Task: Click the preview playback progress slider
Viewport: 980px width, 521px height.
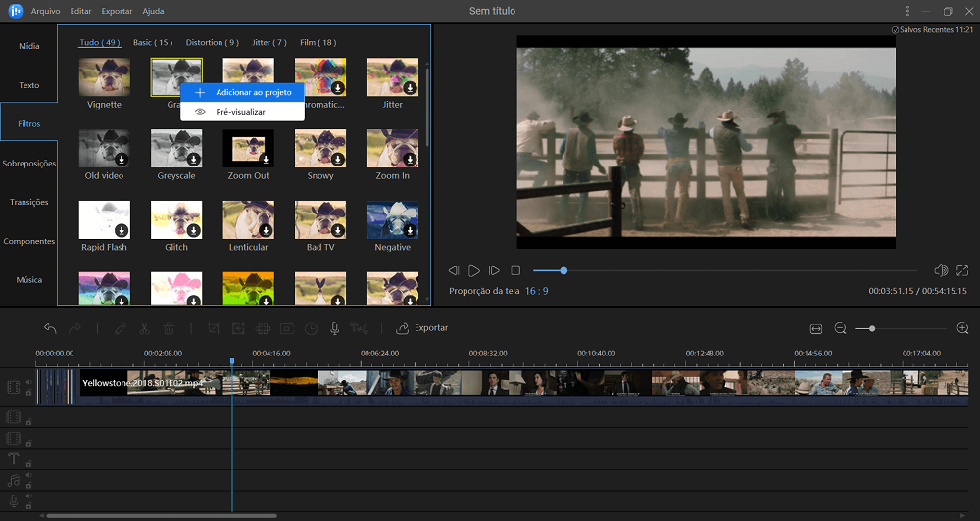Action: [x=725, y=270]
